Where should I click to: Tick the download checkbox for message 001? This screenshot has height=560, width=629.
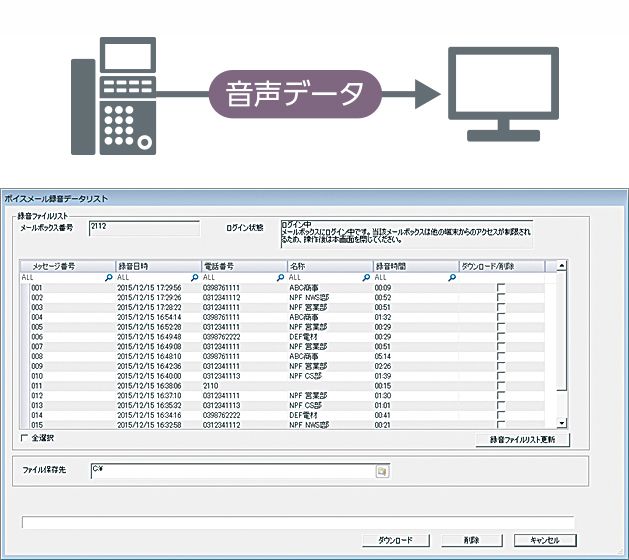tap(501, 288)
